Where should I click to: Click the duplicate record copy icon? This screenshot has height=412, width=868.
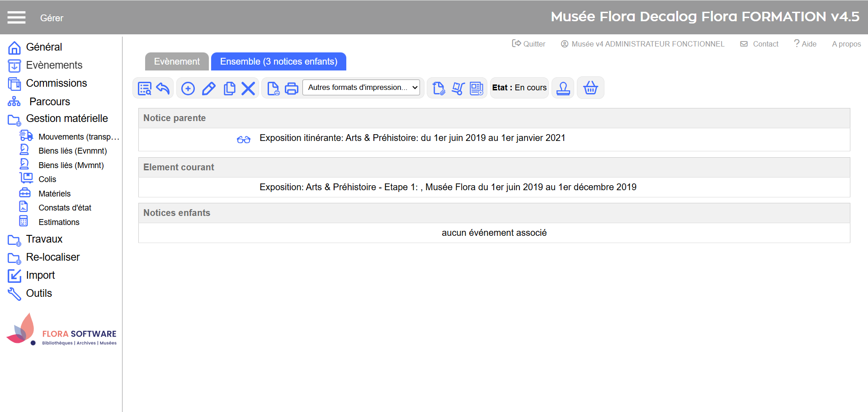tap(229, 88)
